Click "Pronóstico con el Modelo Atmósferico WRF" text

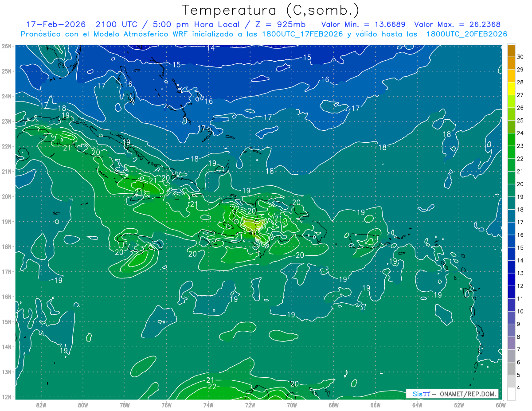tap(105, 34)
